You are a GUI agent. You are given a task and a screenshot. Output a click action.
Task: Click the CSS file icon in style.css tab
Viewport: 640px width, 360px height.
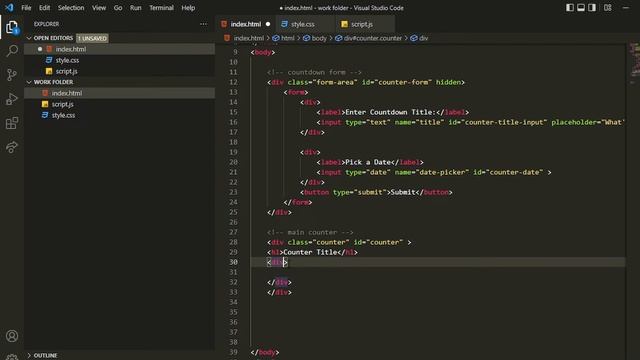coord(284,24)
